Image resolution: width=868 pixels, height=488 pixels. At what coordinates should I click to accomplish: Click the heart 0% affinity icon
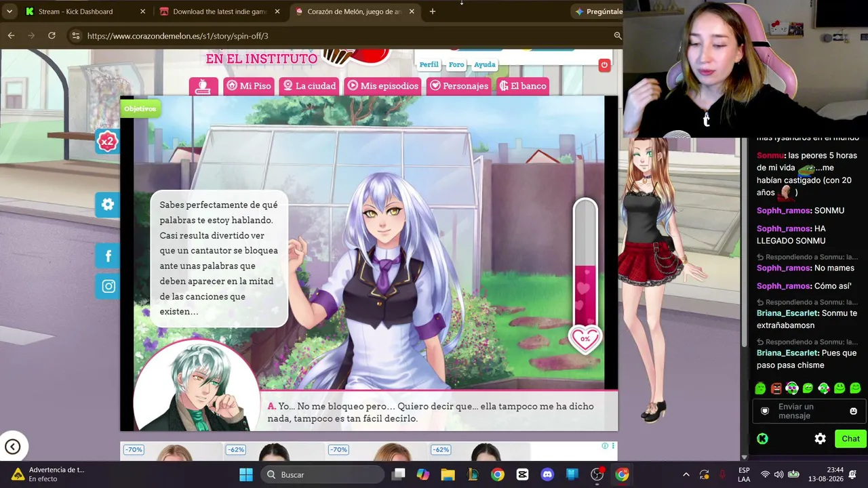click(585, 339)
